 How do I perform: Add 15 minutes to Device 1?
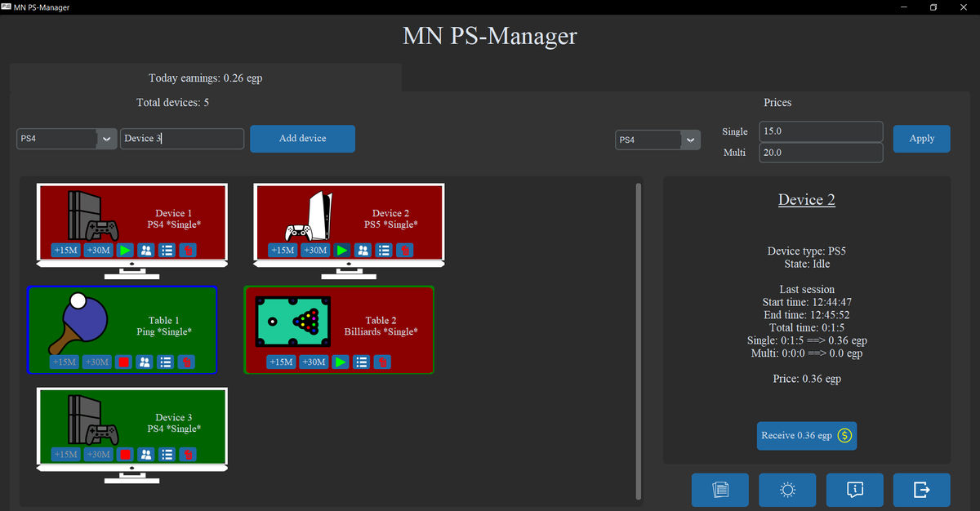click(65, 251)
